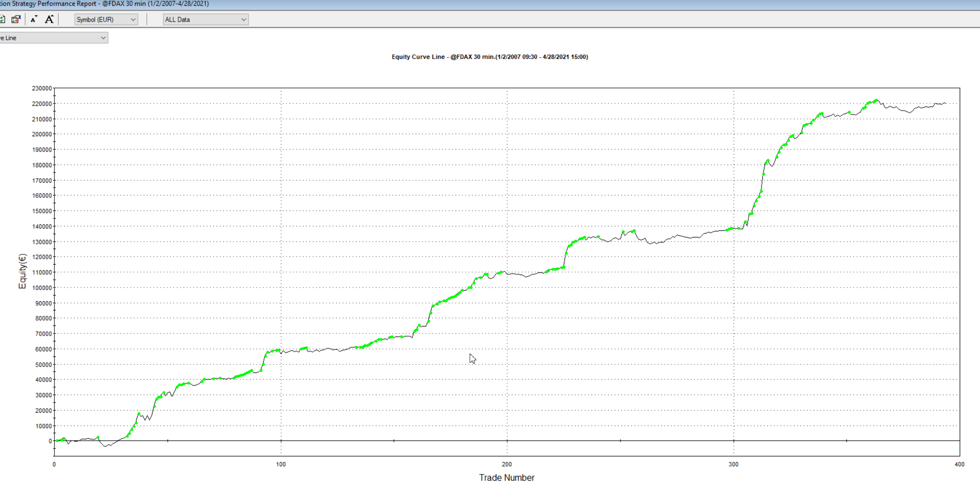Click the 100 tick label on x-axis

coord(281,464)
